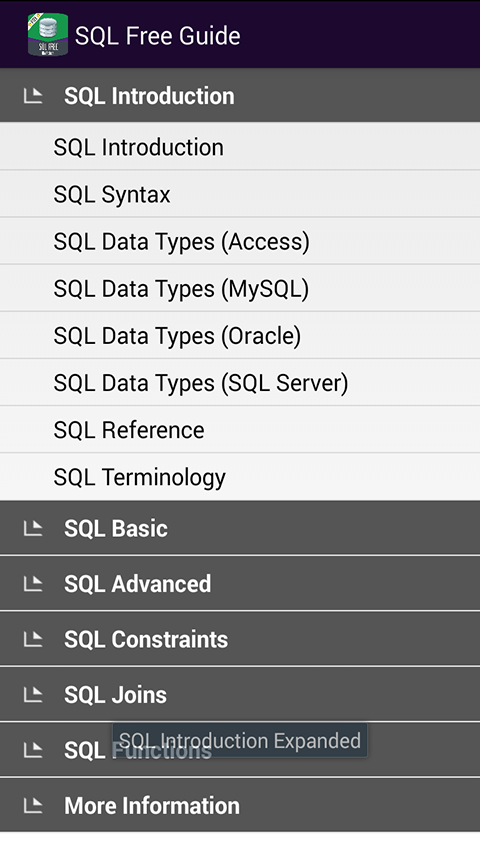
Task: Expand the SQL Constraints group
Action: pos(240,639)
